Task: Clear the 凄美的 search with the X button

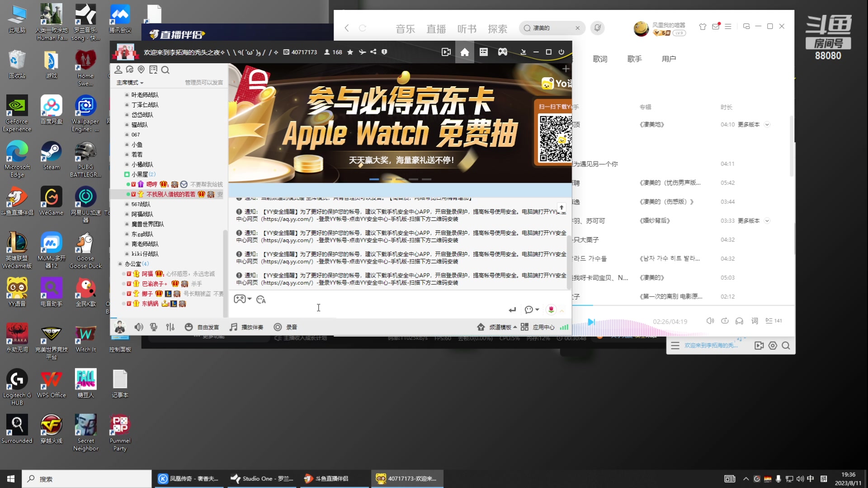Action: (577, 28)
